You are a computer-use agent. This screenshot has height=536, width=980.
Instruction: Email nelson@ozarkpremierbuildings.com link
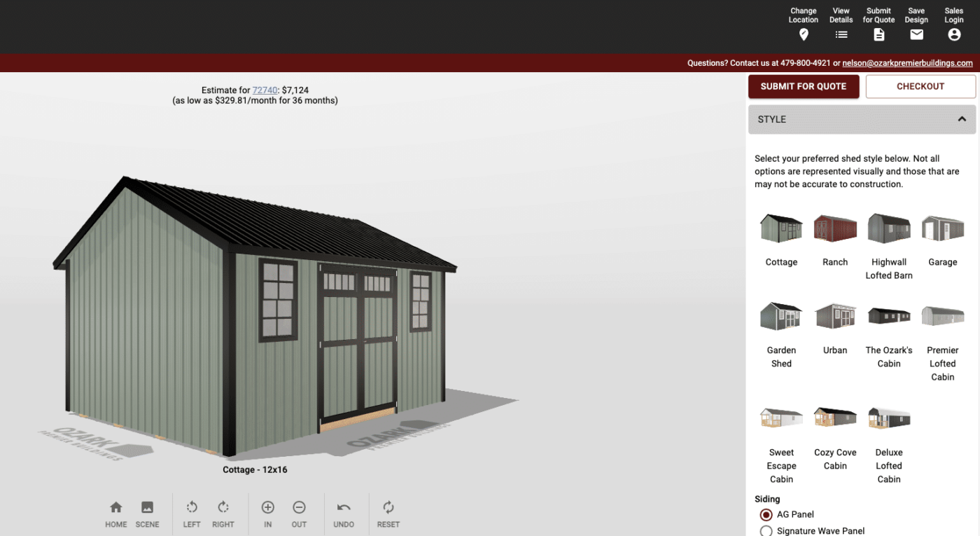[x=907, y=63]
